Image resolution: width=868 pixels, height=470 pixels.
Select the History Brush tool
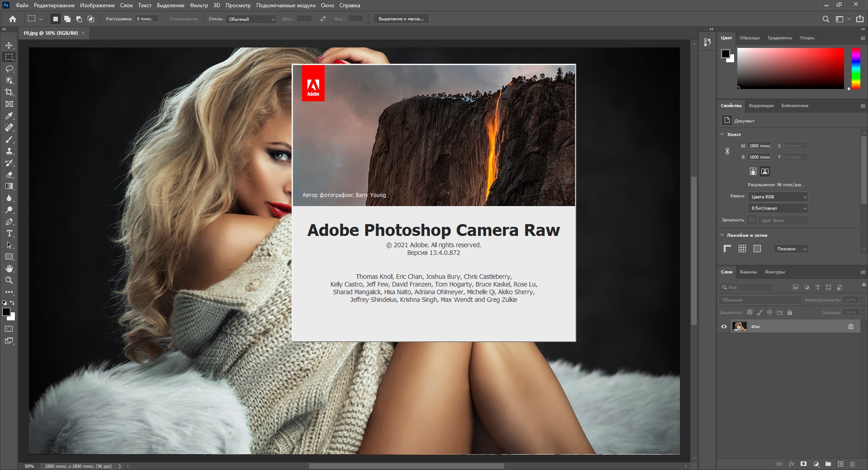[9, 163]
